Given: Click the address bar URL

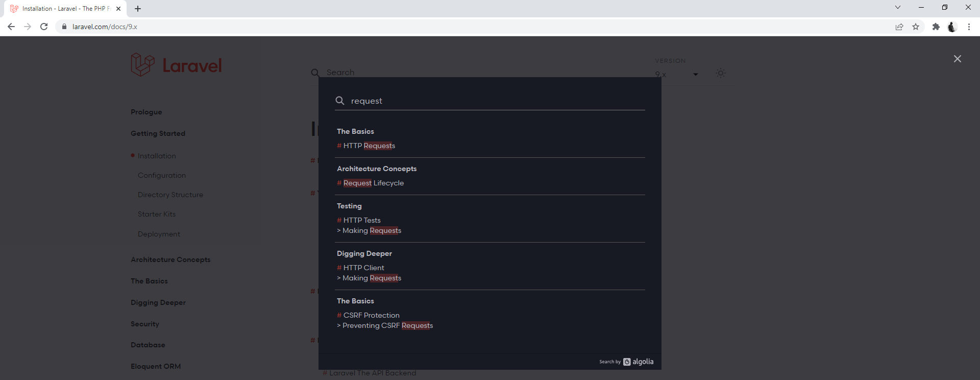Looking at the screenshot, I should [x=105, y=27].
